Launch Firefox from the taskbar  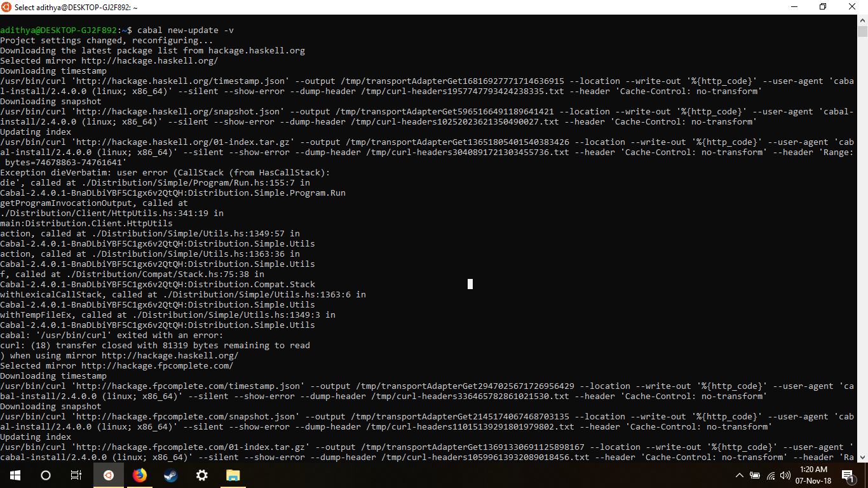point(139,475)
